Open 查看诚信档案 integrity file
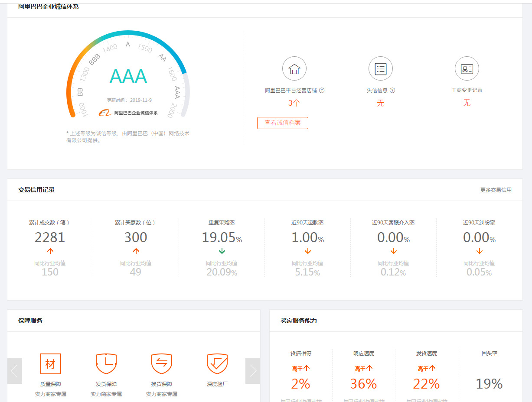Screen dimensions: 532x402 click(x=283, y=123)
